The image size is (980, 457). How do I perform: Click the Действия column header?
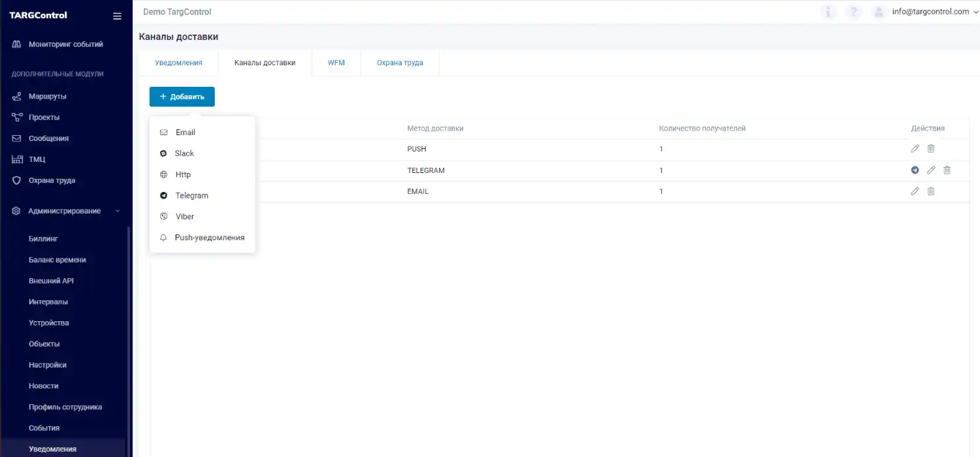[928, 129]
